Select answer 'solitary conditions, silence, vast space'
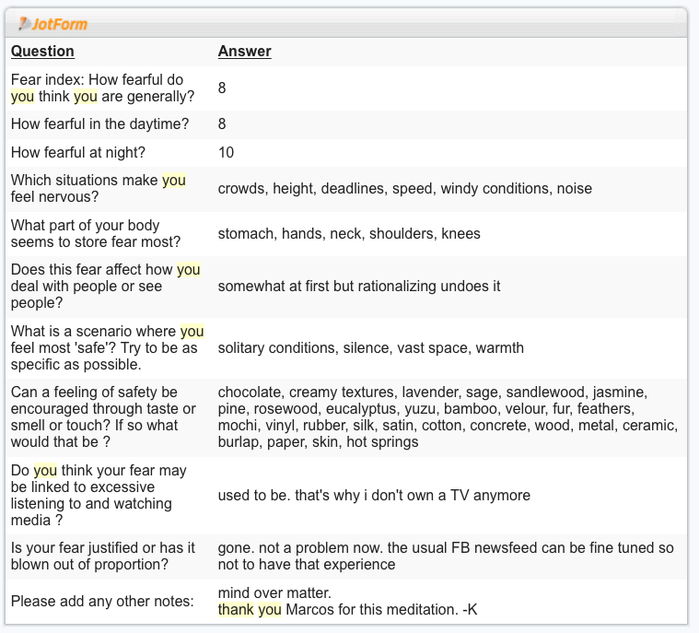The image size is (699, 633). tap(370, 348)
